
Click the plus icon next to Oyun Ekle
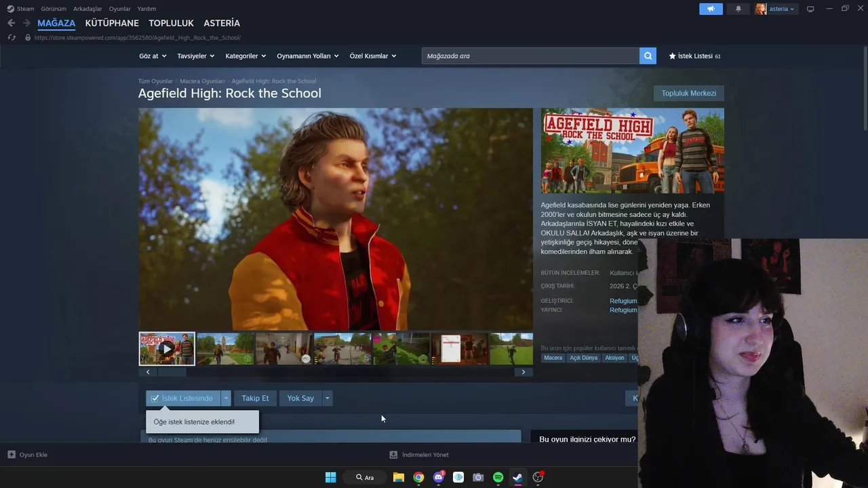coord(12,455)
